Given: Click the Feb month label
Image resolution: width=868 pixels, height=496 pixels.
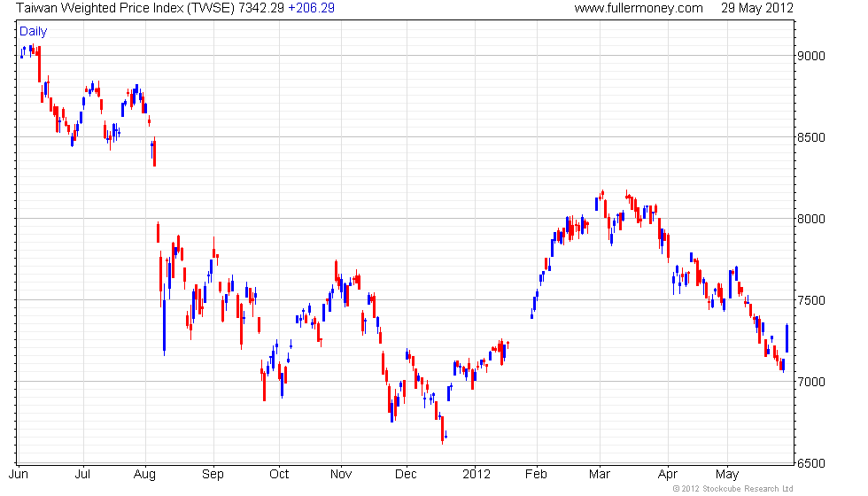Looking at the screenshot, I should click(536, 475).
